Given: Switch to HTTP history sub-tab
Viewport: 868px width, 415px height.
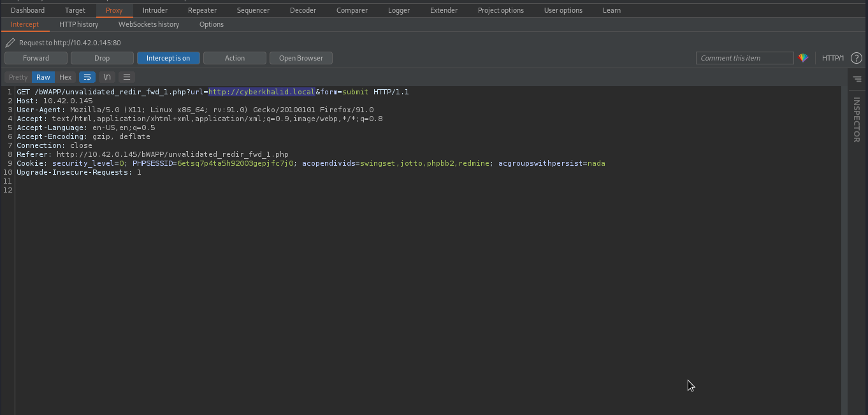Looking at the screenshot, I should pyautogui.click(x=79, y=24).
